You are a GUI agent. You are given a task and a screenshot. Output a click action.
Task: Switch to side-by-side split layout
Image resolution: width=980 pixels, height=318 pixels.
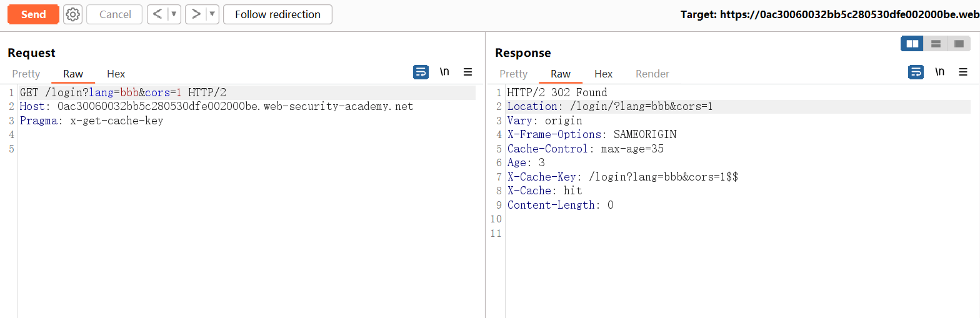pos(912,44)
